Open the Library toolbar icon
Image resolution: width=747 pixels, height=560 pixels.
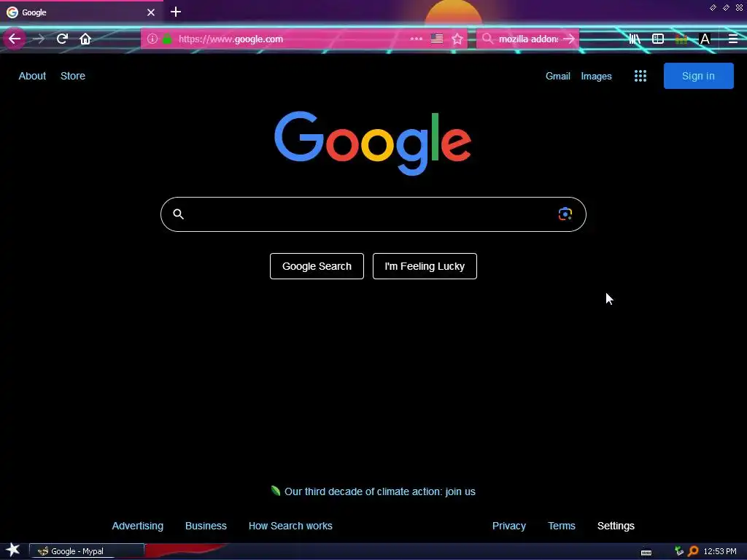[635, 39]
